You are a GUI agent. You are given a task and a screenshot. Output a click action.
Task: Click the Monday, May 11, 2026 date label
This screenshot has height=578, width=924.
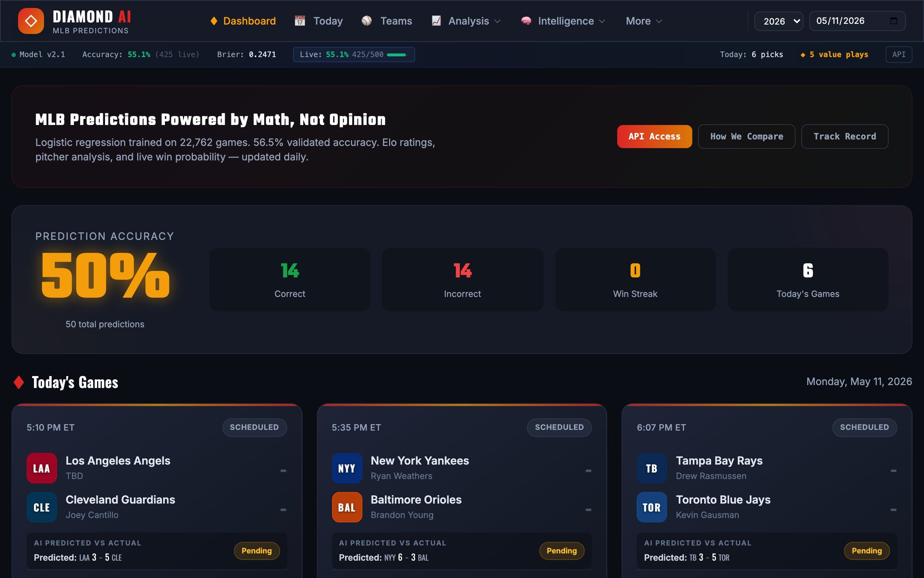click(859, 382)
